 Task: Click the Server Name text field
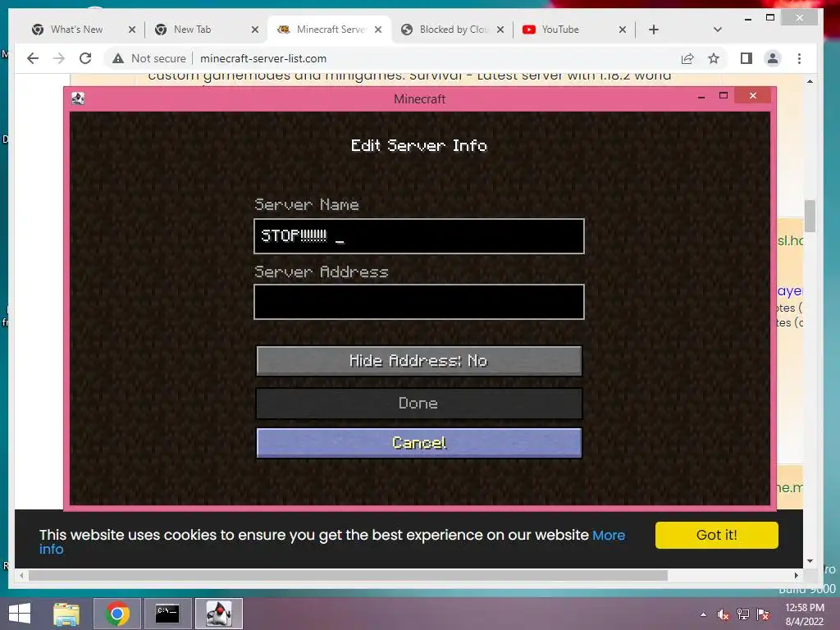pos(419,235)
